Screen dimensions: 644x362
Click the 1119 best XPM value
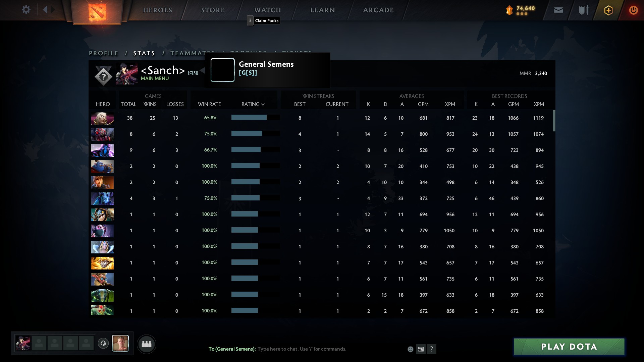pyautogui.click(x=538, y=118)
